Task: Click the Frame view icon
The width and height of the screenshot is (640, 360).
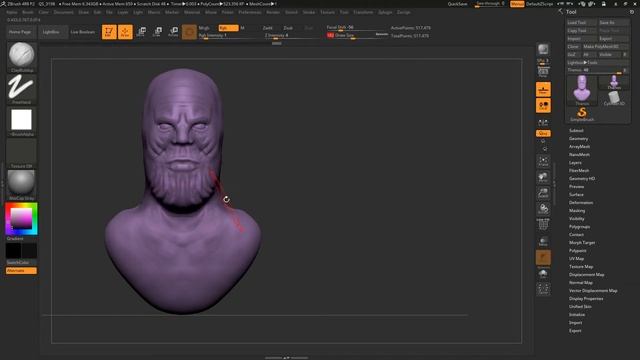Action: [x=543, y=161]
